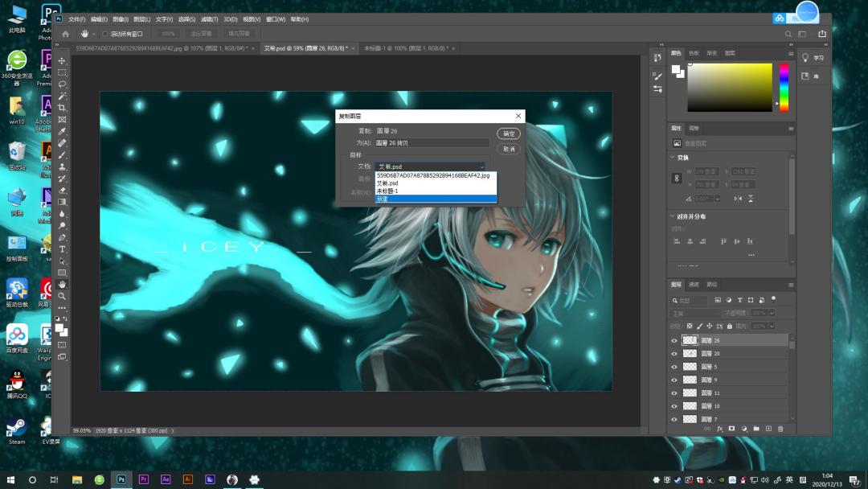868x489 pixels.
Task: Click the delete layer trash icon
Action: pos(780,429)
